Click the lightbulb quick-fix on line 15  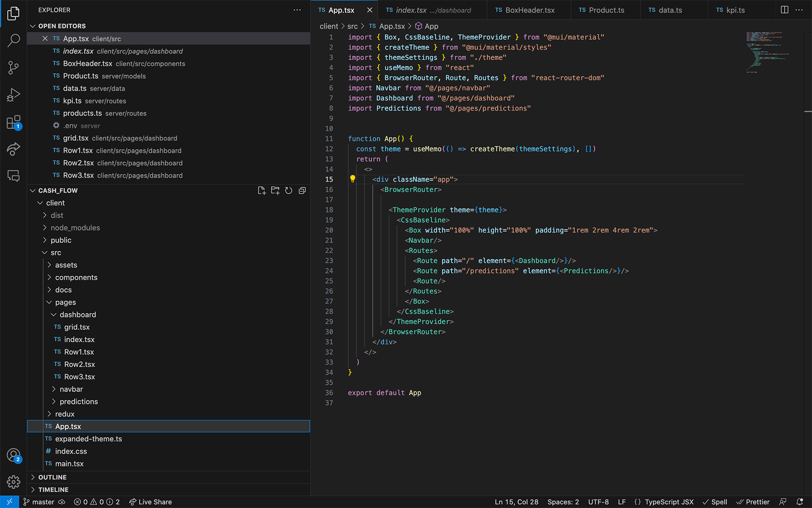coord(353,179)
